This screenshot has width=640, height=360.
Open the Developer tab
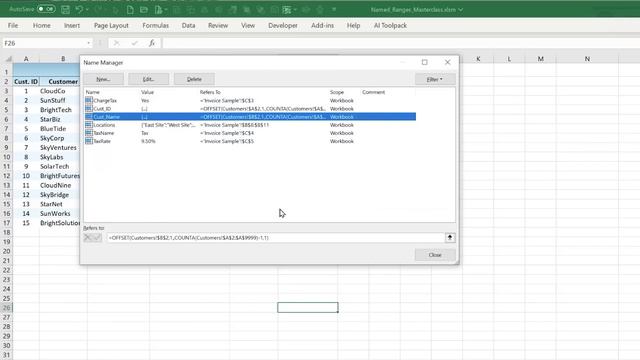pos(283,25)
